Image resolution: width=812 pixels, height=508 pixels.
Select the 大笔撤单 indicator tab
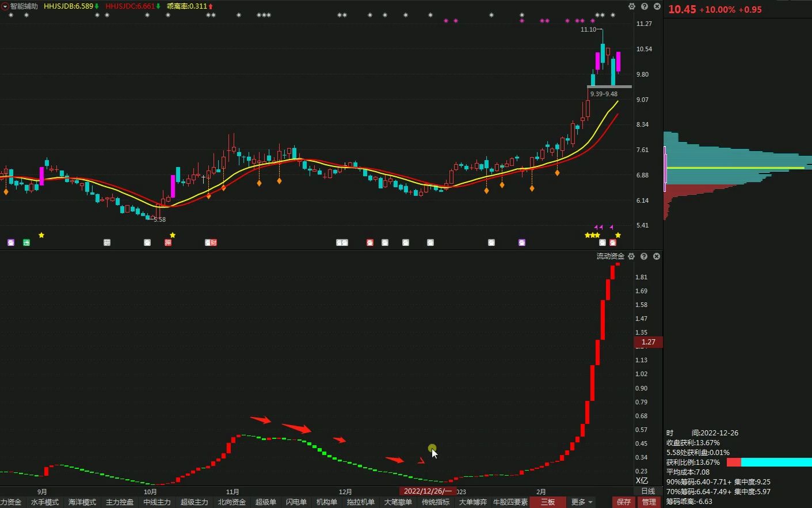[x=398, y=502]
